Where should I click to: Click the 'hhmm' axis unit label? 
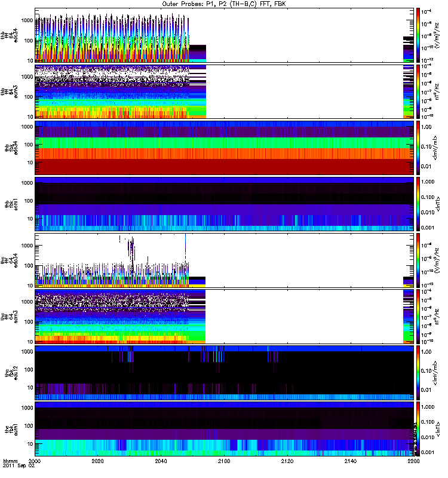pos(10,461)
